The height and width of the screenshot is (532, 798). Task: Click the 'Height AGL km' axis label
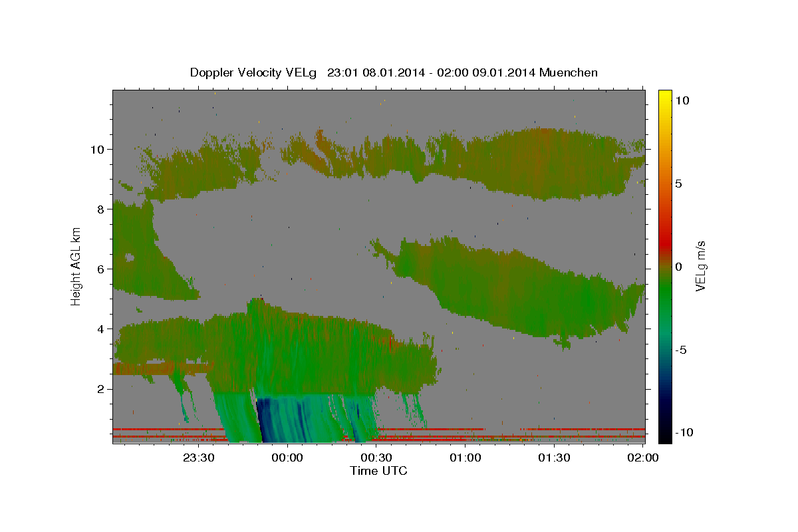point(76,266)
